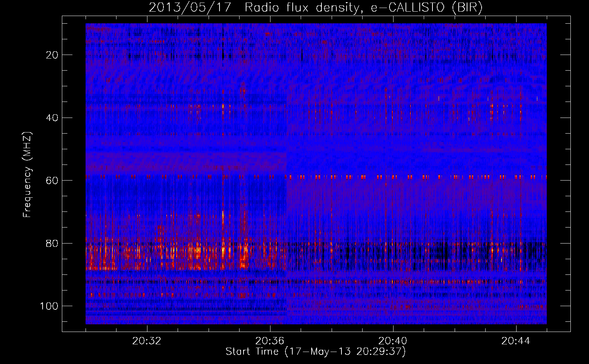Image resolution: width=589 pixels, height=364 pixels.
Task: Click the 20 MHz tick label
Action: pyautogui.click(x=52, y=55)
